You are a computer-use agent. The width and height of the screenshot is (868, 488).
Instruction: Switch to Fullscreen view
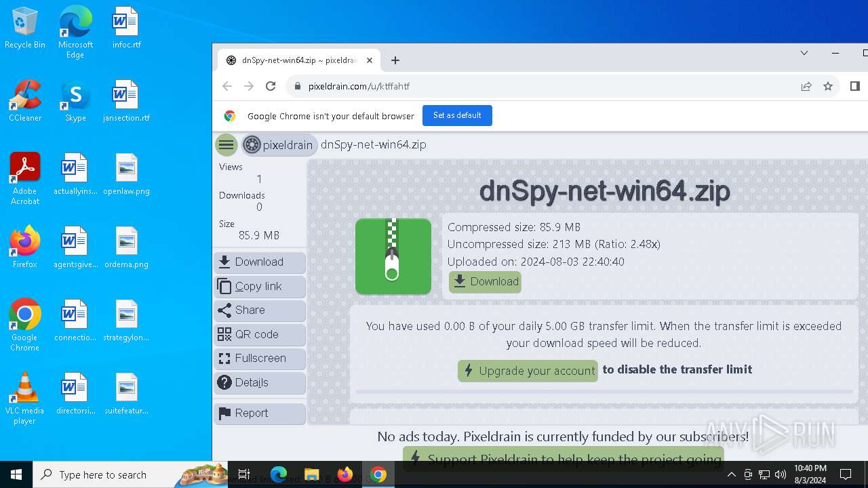[x=260, y=359]
